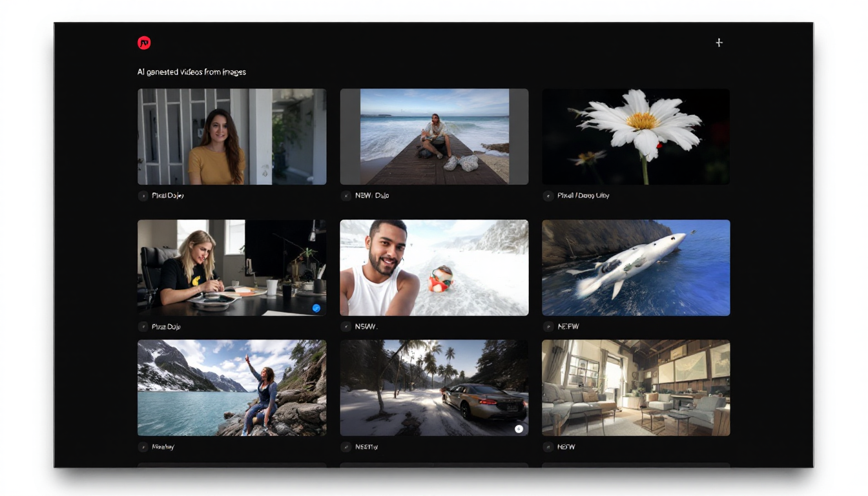Click the blue badge on the desk workspace thumbnail
The width and height of the screenshot is (868, 496).
tap(316, 308)
